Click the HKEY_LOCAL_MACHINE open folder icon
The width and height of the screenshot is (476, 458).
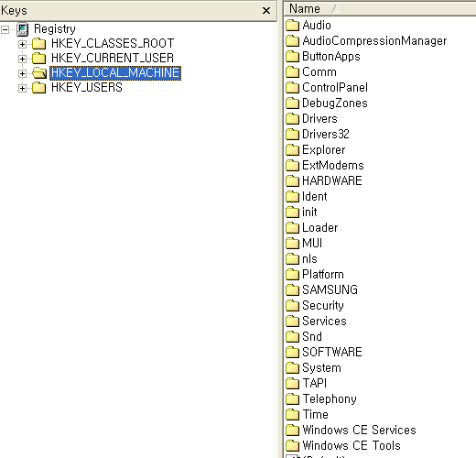click(x=39, y=72)
